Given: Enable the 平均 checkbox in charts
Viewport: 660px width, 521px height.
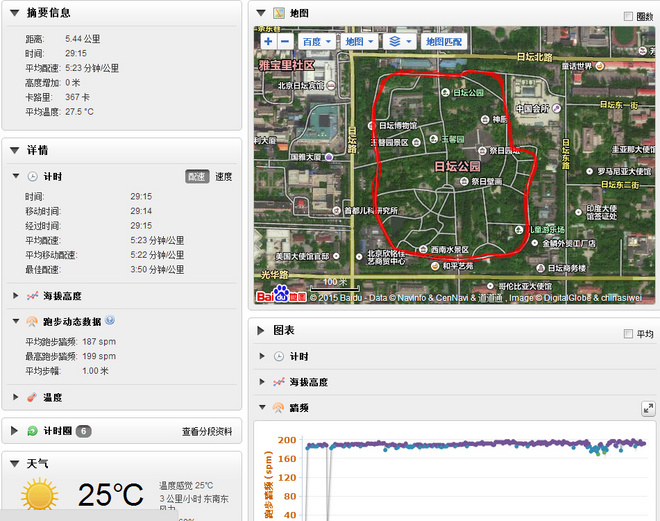Looking at the screenshot, I should pos(628,334).
